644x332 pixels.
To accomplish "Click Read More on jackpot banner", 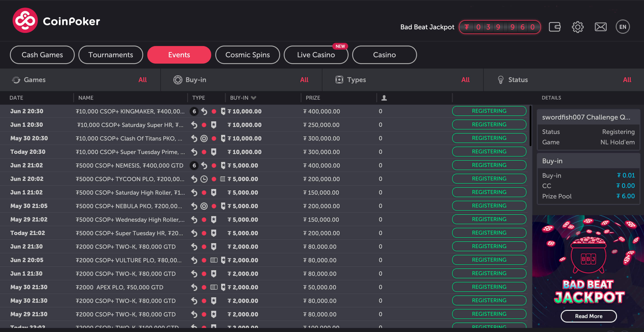I will click(x=589, y=316).
